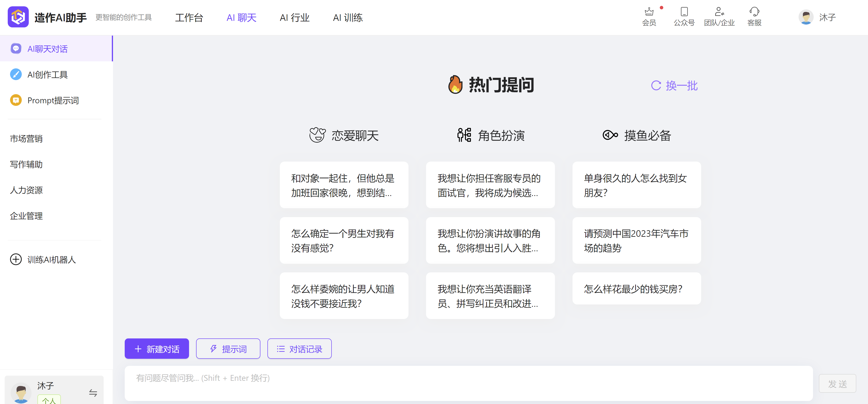This screenshot has height=404, width=868.
Task: Click the 造作AI助手 purple logo icon
Action: (x=18, y=17)
